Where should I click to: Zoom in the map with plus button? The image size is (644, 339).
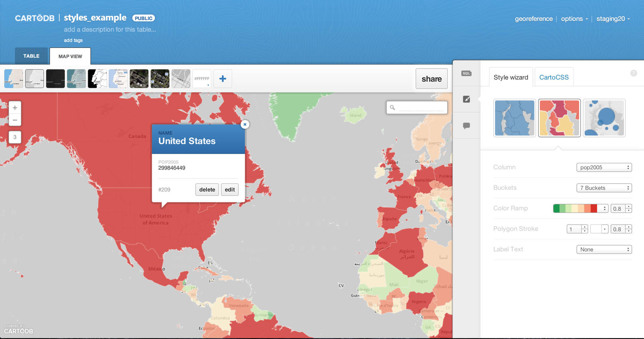pos(15,108)
